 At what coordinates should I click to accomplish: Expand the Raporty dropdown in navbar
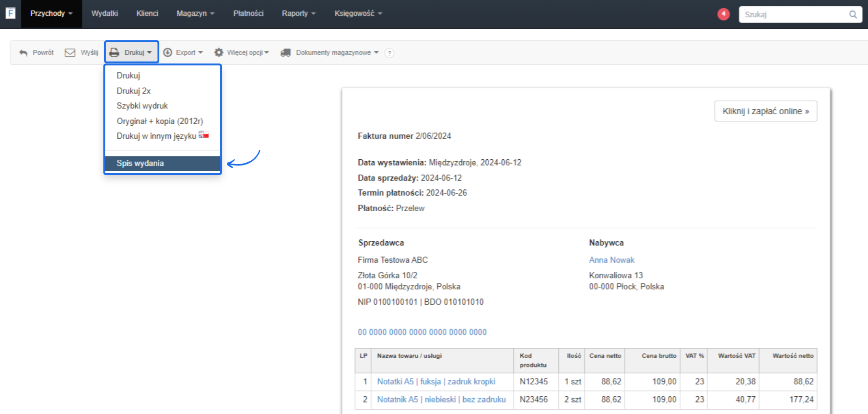point(298,13)
